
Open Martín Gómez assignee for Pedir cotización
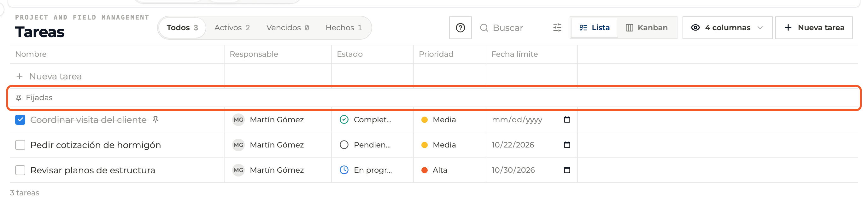coord(277,145)
